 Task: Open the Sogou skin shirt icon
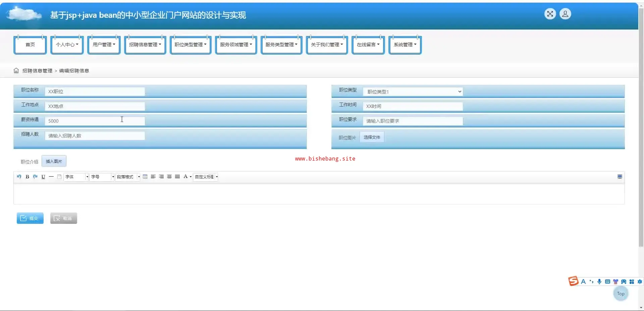(615, 282)
